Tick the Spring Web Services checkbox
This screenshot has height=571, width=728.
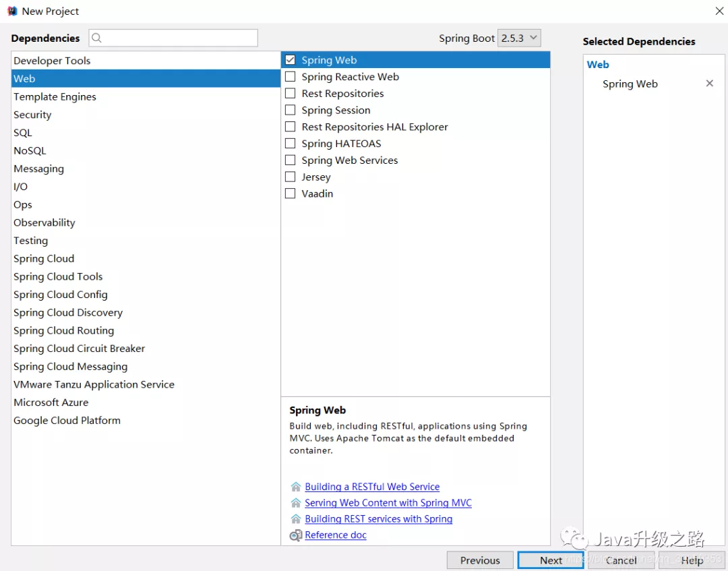tap(290, 160)
